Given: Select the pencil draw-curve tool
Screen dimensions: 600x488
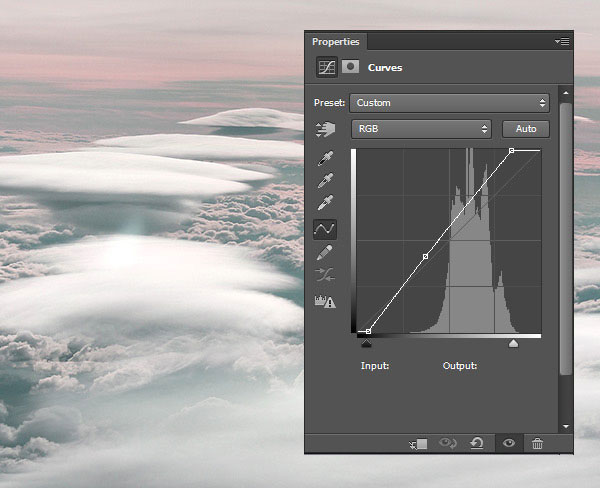Looking at the screenshot, I should 325,253.
